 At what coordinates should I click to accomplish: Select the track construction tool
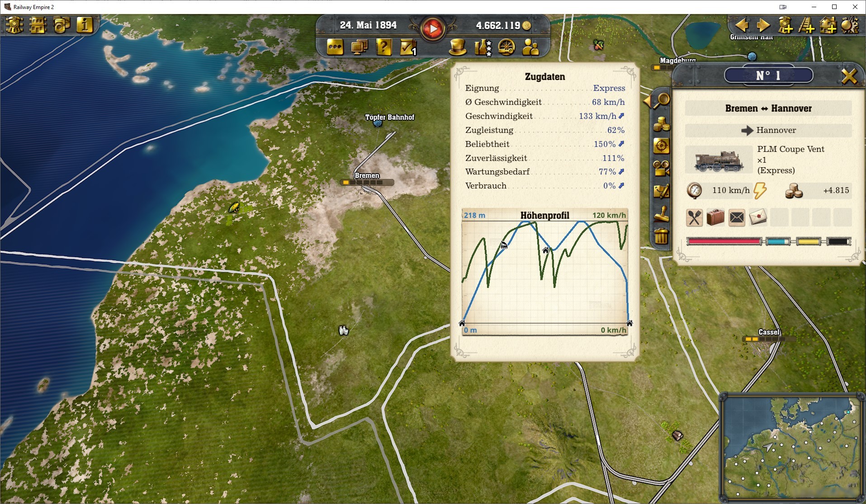coord(807,26)
